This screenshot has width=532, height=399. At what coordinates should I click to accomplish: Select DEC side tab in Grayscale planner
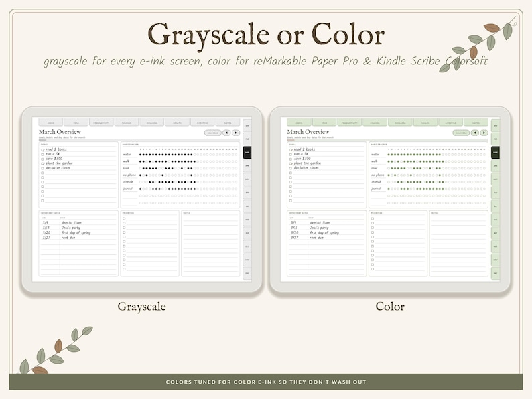247,273
